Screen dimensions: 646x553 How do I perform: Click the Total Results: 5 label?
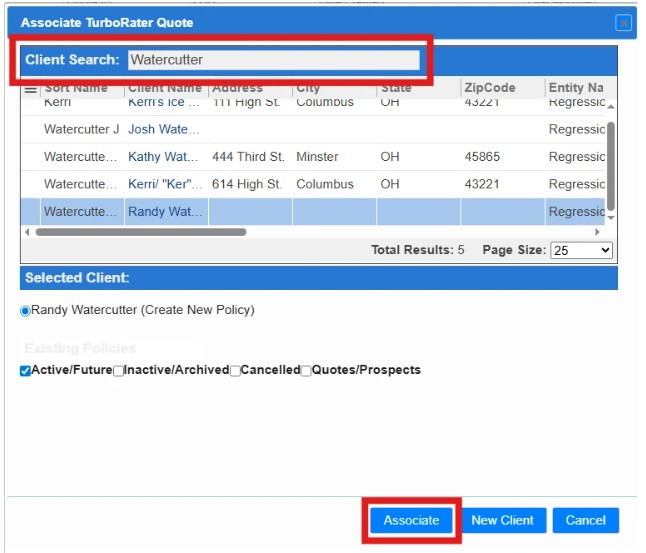click(417, 250)
